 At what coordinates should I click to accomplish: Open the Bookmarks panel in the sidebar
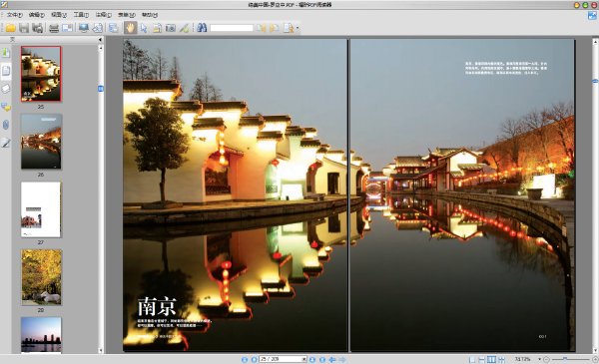(6, 52)
